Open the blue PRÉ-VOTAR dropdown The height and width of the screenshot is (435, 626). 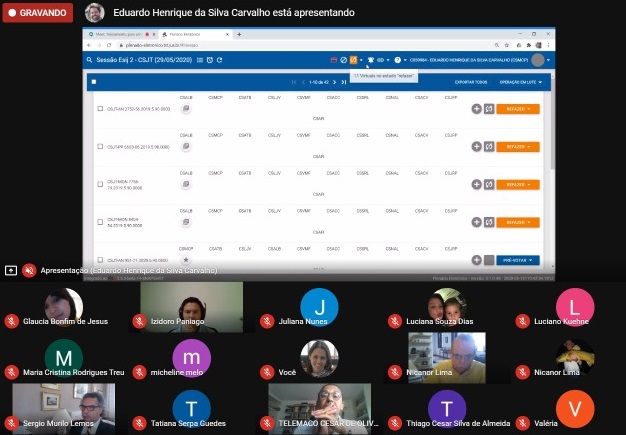[518, 260]
